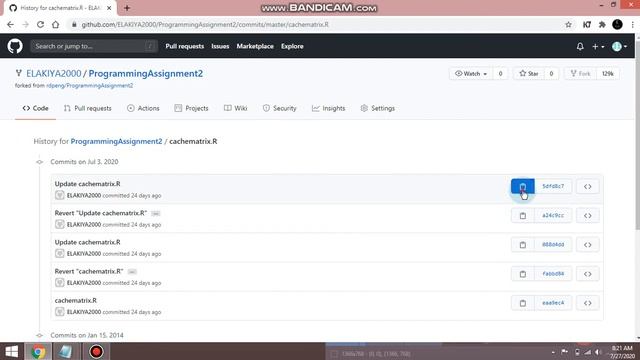Copy SHA for commit d68d4dd
The height and width of the screenshot is (360, 640).
522,245
